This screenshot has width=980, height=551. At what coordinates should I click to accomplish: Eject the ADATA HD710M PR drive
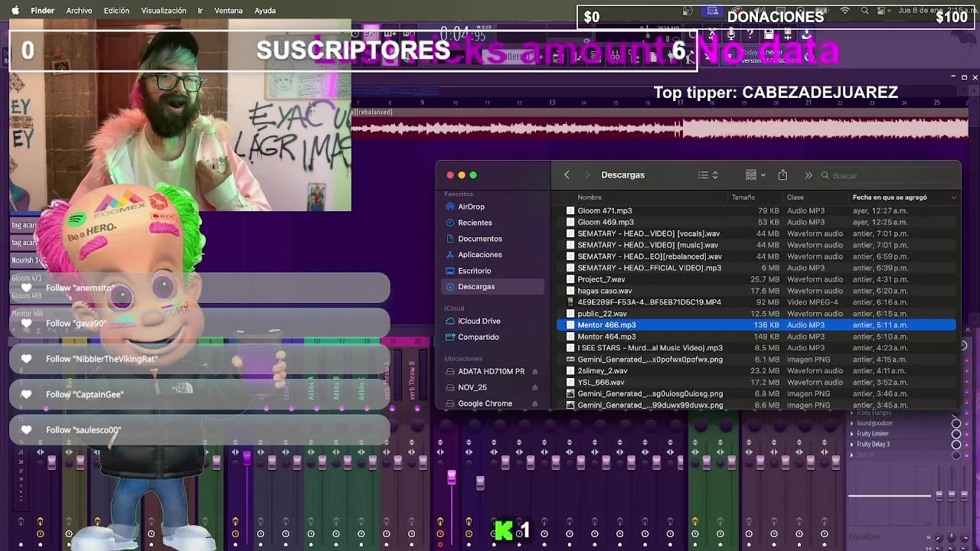pos(534,372)
